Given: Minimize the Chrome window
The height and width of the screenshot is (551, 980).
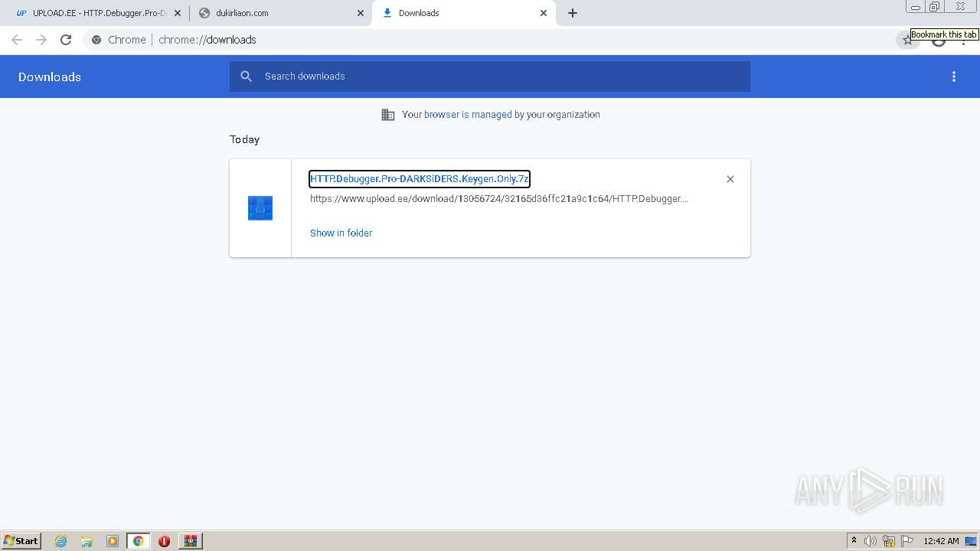Looking at the screenshot, I should [916, 7].
